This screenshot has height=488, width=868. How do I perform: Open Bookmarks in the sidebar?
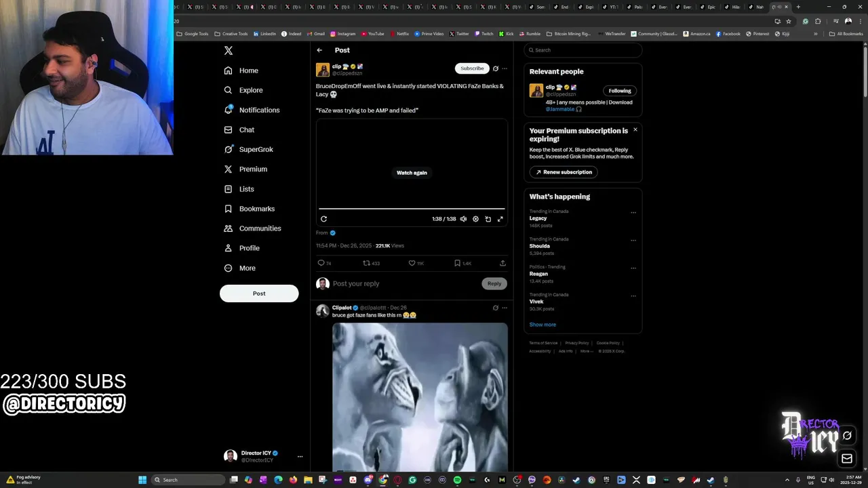click(249, 209)
